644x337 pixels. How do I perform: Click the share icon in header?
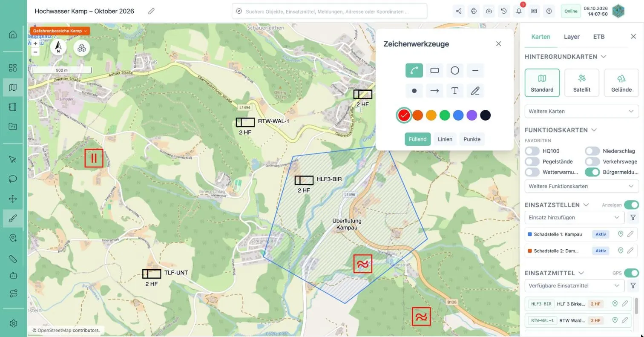pos(459,11)
